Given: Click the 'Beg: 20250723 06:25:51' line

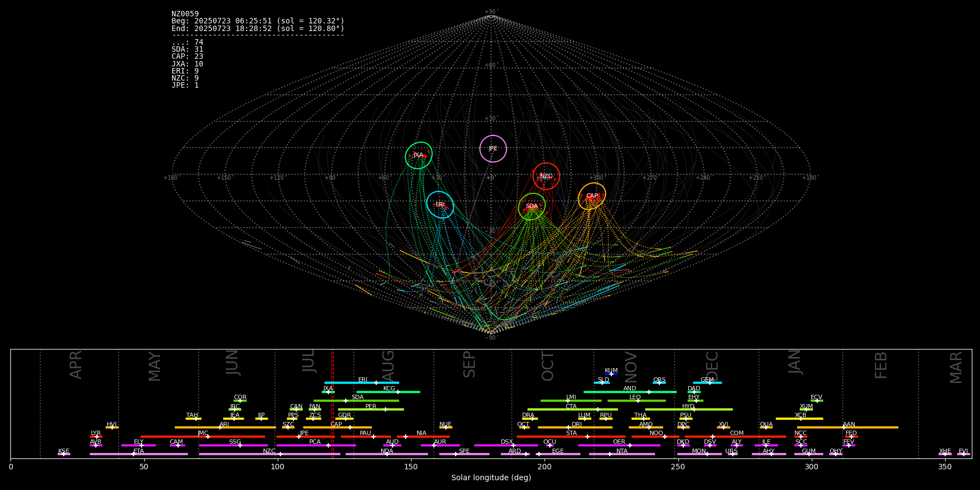Looking at the screenshot, I should [x=258, y=21].
